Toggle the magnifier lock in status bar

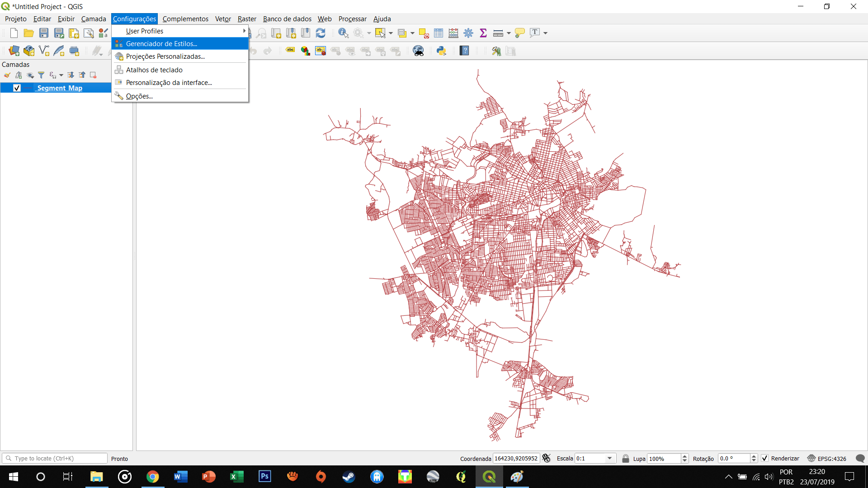click(x=626, y=458)
